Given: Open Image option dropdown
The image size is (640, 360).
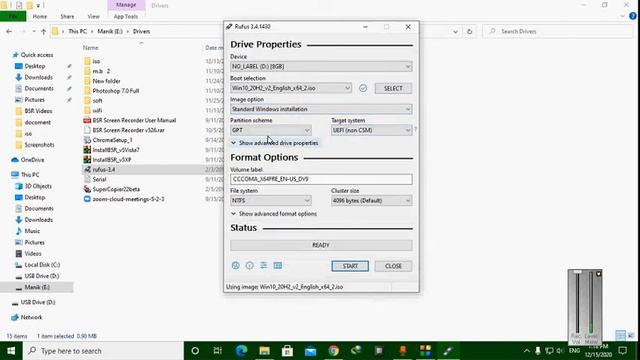Looking at the screenshot, I should click(x=321, y=109).
